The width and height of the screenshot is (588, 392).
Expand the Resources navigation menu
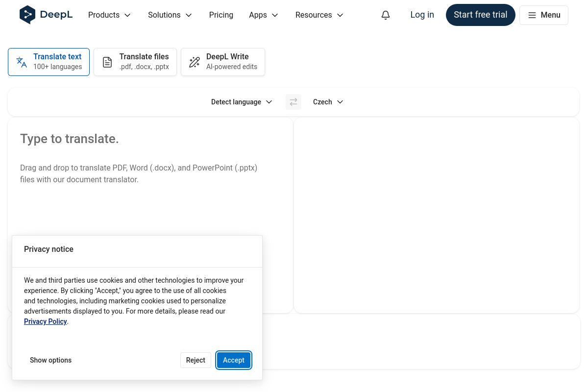pos(319,15)
